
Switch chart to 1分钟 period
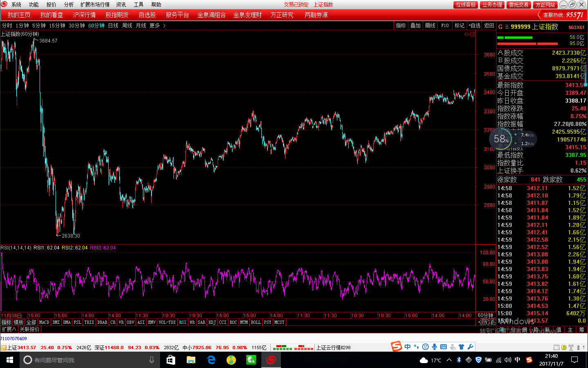(x=22, y=25)
